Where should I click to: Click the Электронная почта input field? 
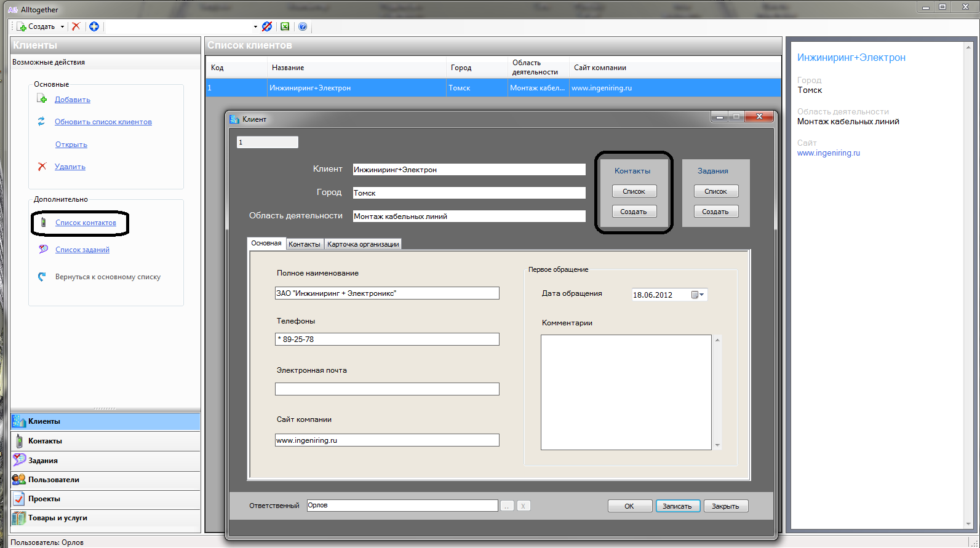[387, 389]
